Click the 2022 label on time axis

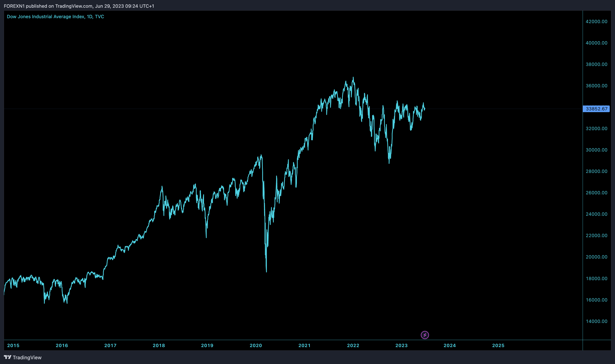click(353, 345)
